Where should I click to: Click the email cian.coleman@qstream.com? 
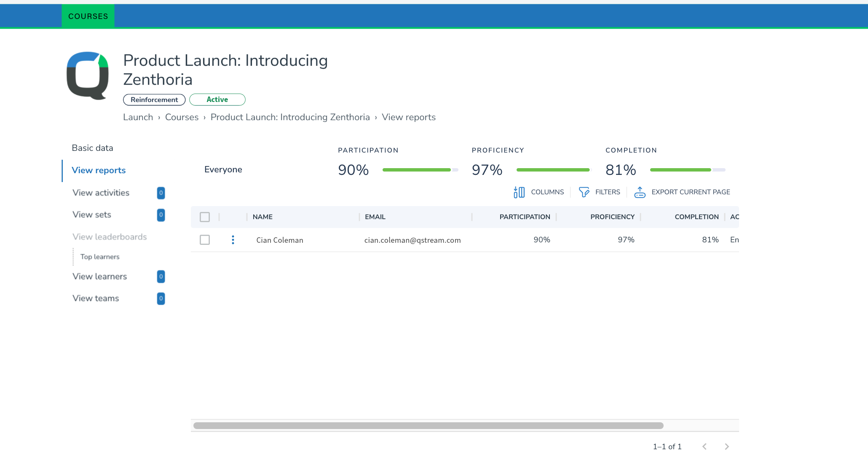pyautogui.click(x=413, y=240)
